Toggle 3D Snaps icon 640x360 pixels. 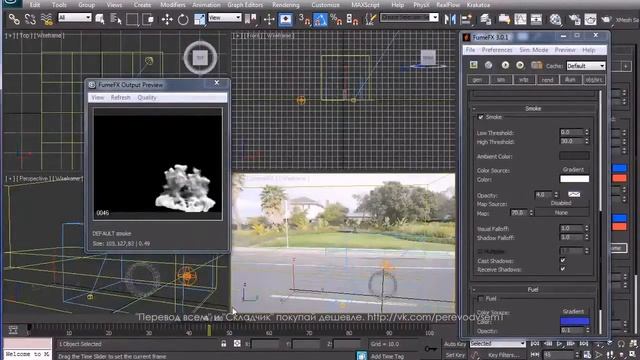tap(304, 19)
